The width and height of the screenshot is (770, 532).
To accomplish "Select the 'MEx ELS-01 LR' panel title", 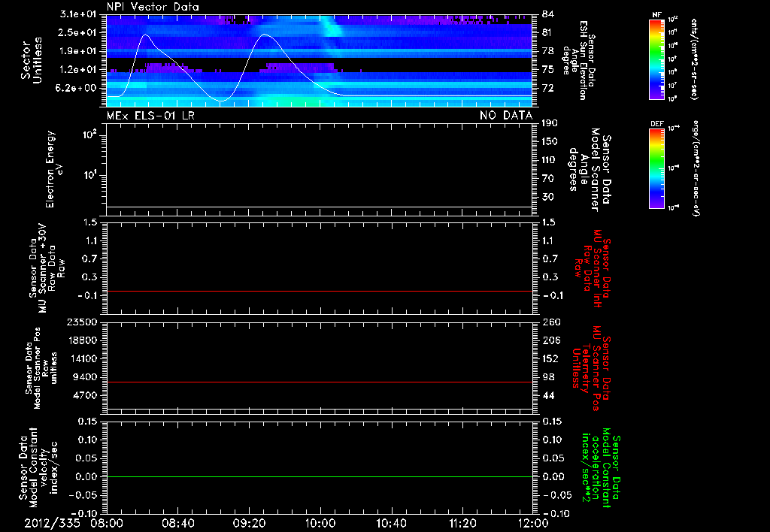I will 150,115.
